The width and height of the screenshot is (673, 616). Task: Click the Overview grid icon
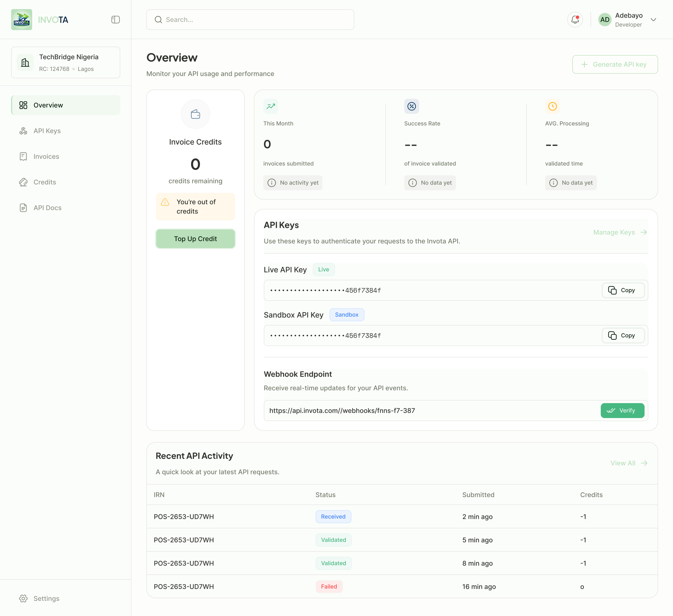point(23,105)
